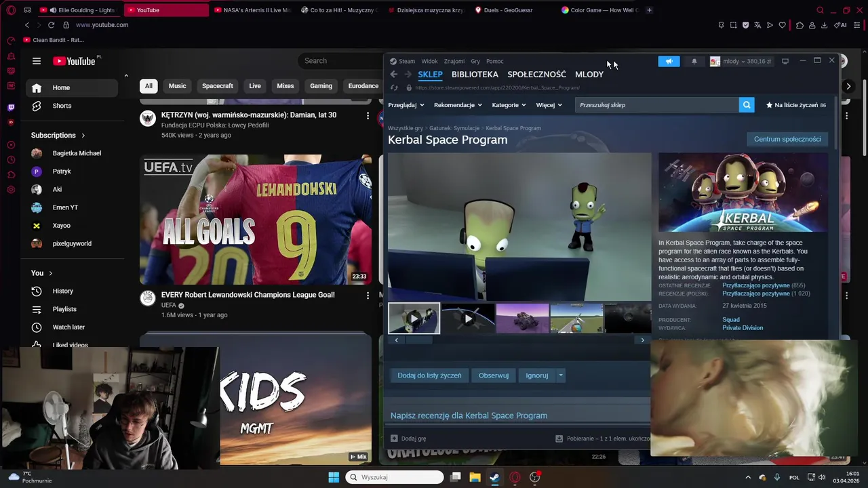Open Centrum społeczności button
Viewport: 868px width, 488px height.
coord(787,139)
